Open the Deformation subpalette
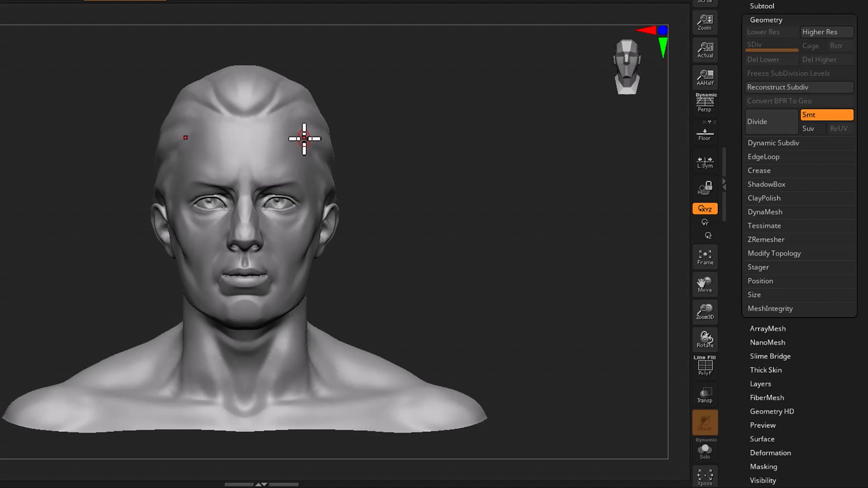 click(770, 453)
